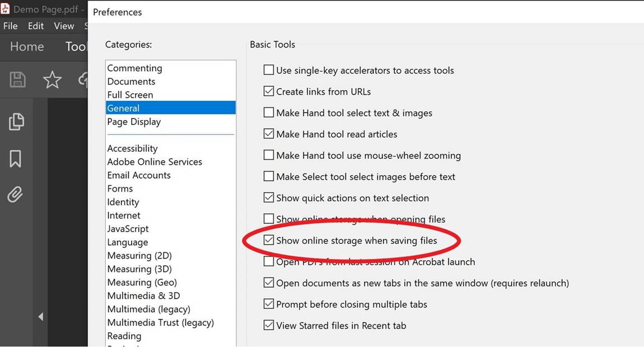644x347 pixels.
Task: Click the Save floppy disk icon
Action: [x=17, y=80]
